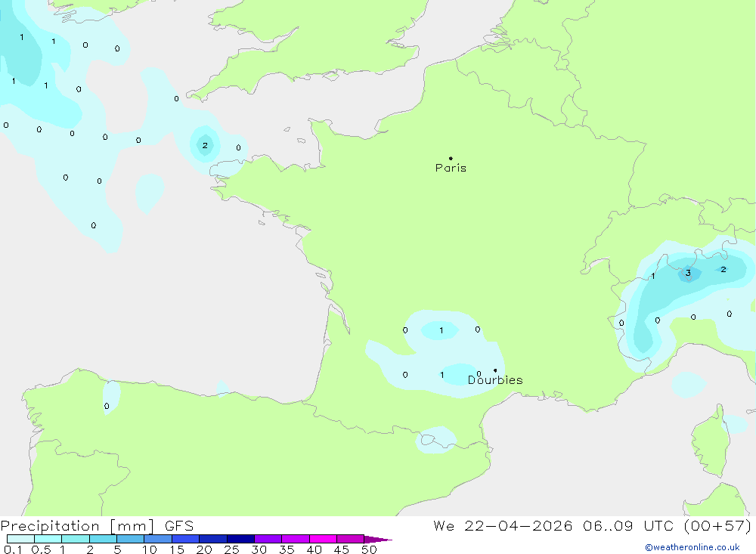Click the '45' legend scale label
This screenshot has height=554, width=756.
(x=342, y=549)
